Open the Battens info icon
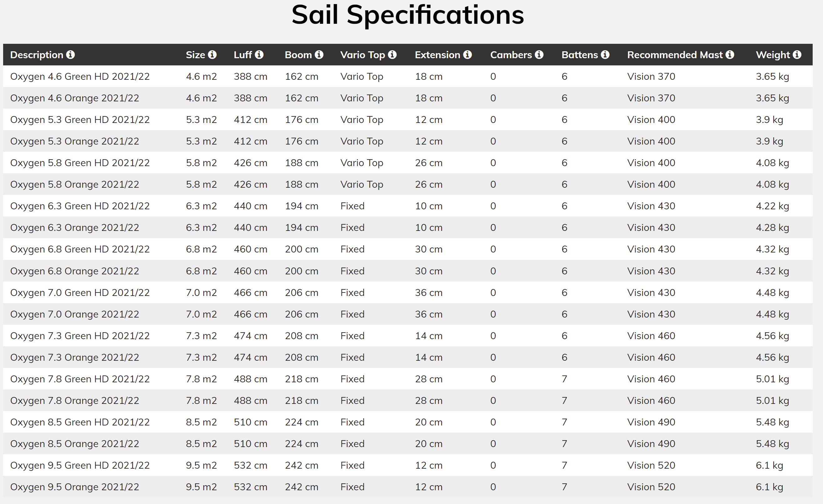 tap(605, 54)
